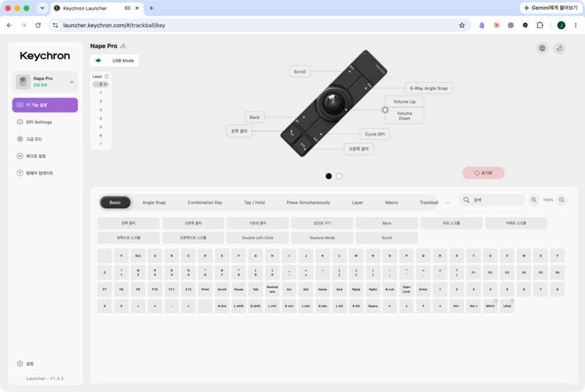Image resolution: width=585 pixels, height=392 pixels.
Task: Open the profile avatar J
Action: (x=561, y=25)
